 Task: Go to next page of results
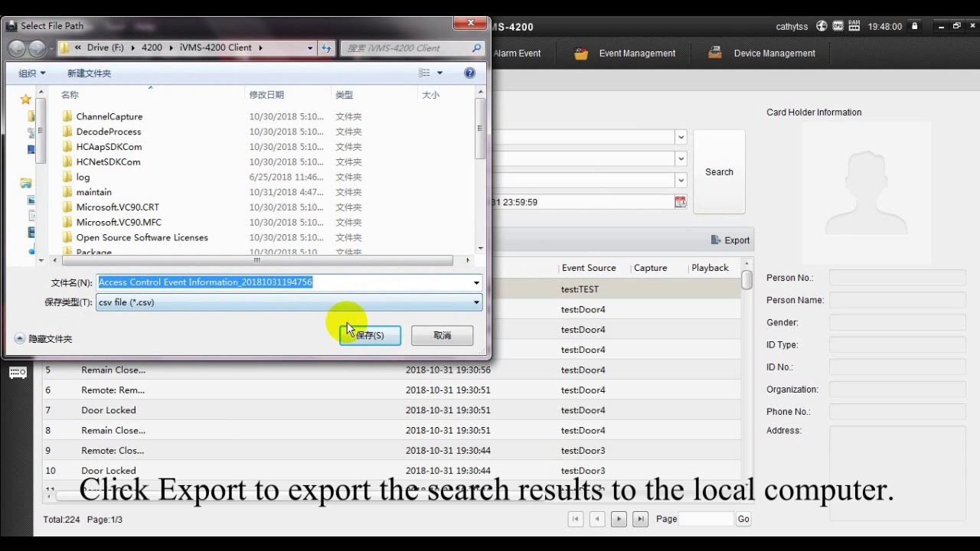[619, 519]
